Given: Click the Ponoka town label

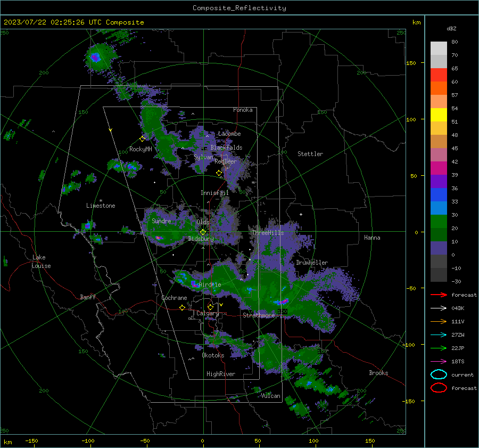Looking at the screenshot, I should pyautogui.click(x=243, y=110).
